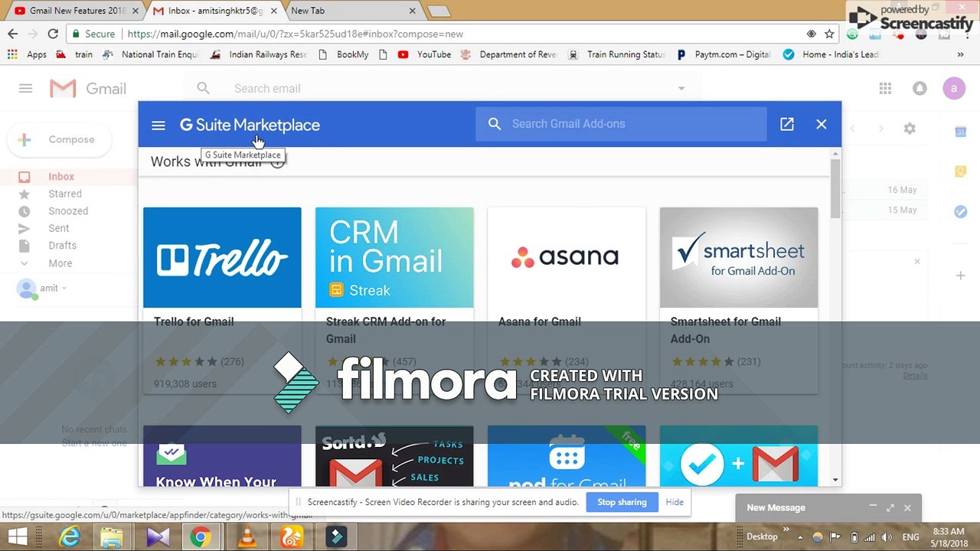Click the Trello for Gmail title
This screenshot has height=551, width=980.
click(x=194, y=321)
